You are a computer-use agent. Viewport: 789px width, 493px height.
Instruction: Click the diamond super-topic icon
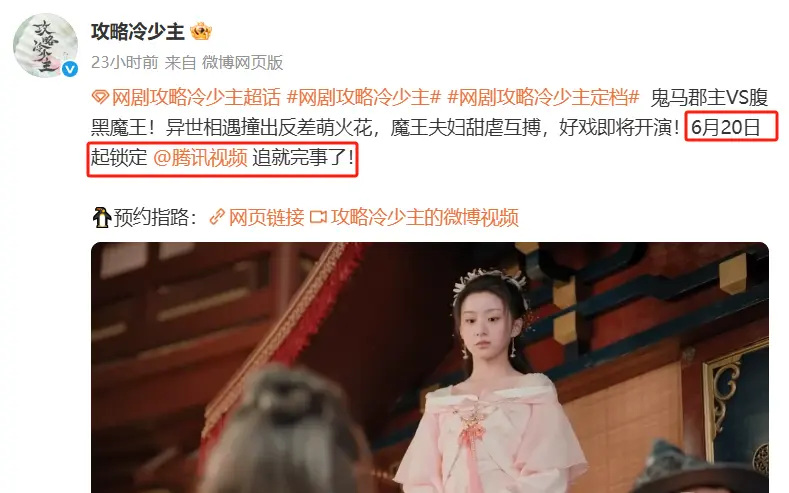[100, 97]
